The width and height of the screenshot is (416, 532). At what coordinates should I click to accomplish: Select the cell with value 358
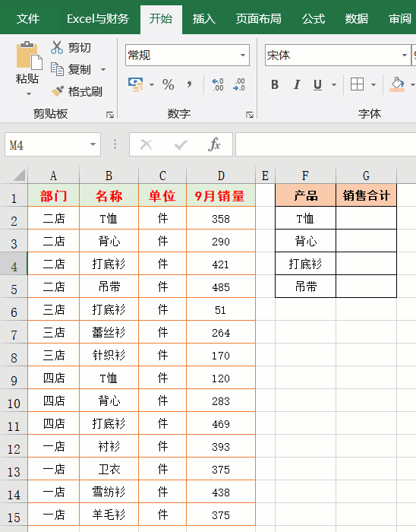[x=221, y=218]
